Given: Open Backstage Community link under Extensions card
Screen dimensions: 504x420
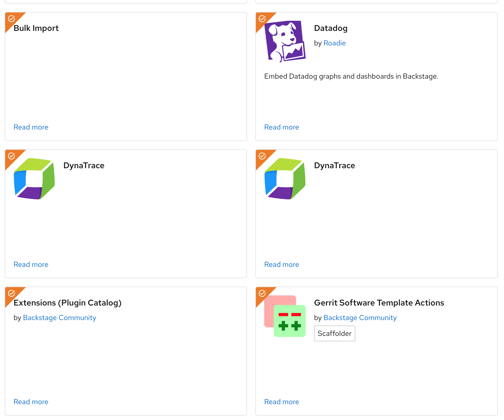Looking at the screenshot, I should (x=59, y=318).
